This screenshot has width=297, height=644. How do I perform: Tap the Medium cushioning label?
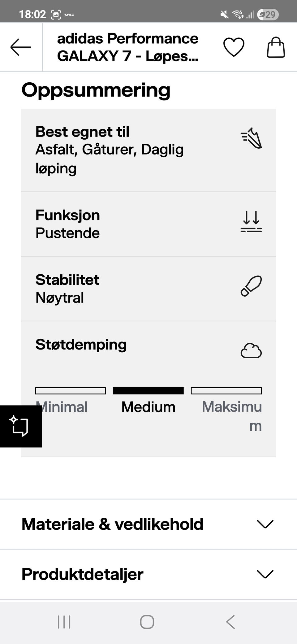(148, 407)
